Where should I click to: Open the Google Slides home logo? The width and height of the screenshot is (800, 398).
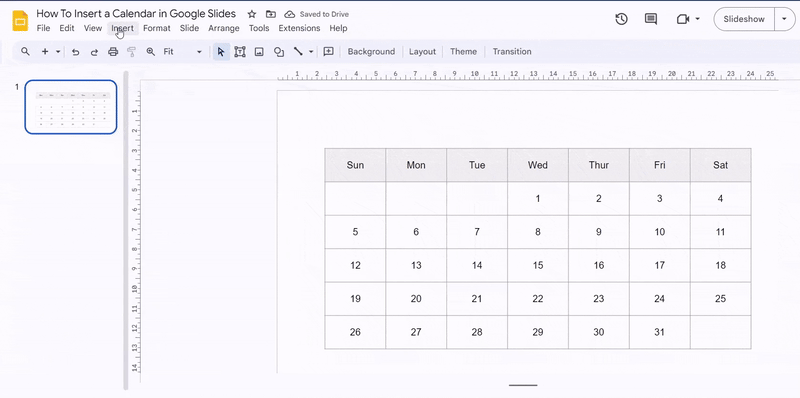[20, 20]
